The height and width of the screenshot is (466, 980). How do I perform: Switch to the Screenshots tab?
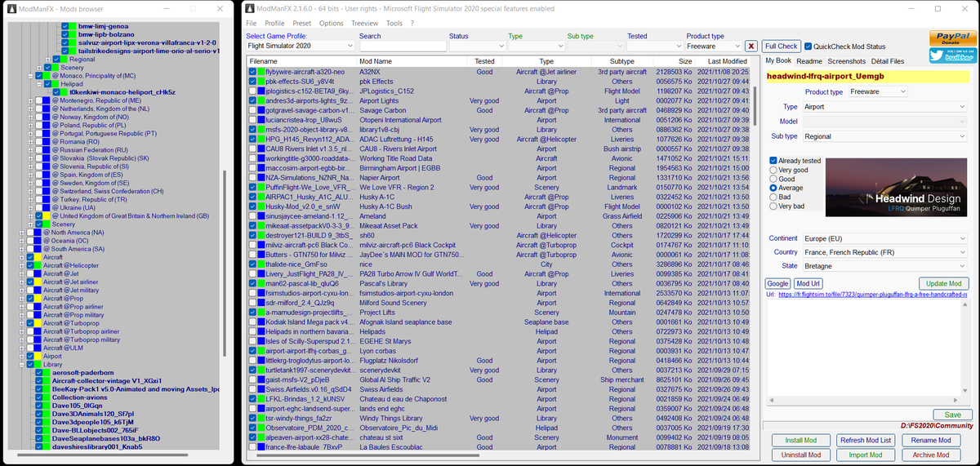(x=846, y=61)
